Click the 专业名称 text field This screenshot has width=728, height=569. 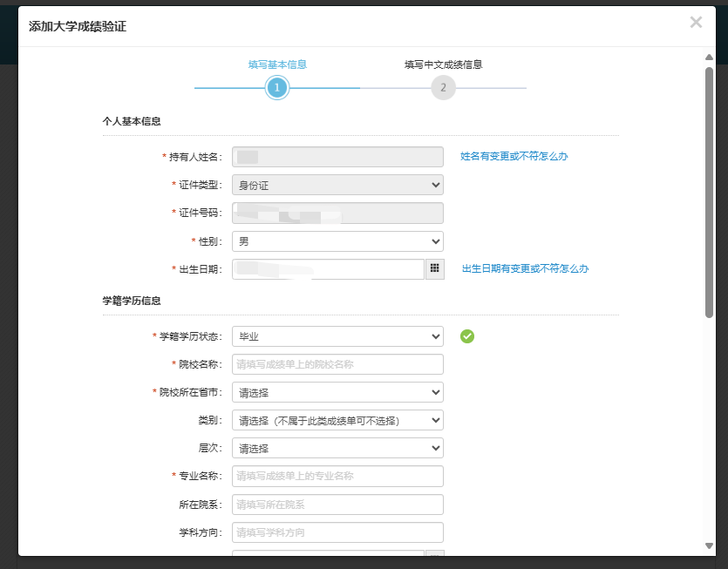click(x=337, y=476)
